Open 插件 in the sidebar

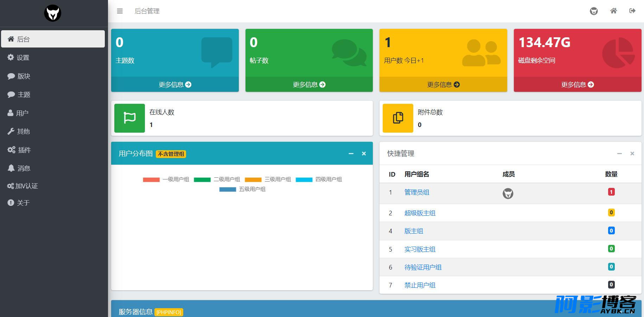tap(53, 150)
